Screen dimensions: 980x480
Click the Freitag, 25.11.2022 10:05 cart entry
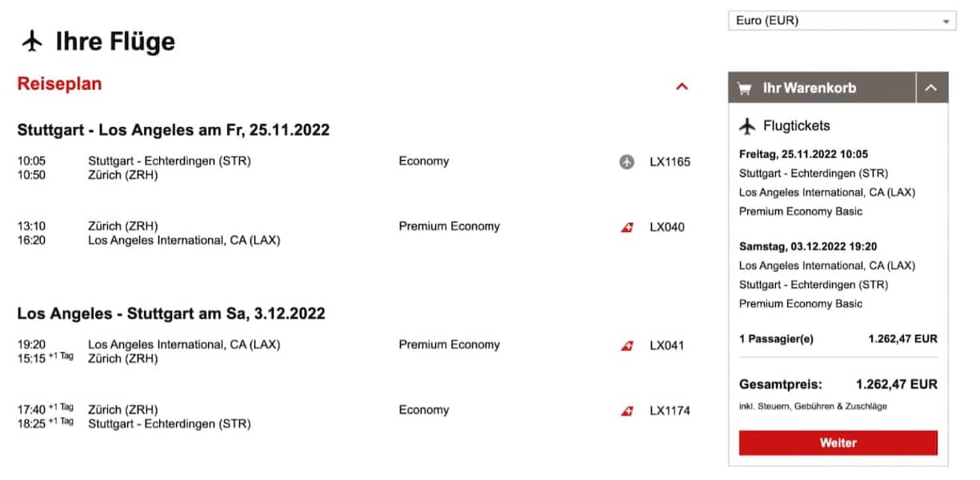point(803,154)
